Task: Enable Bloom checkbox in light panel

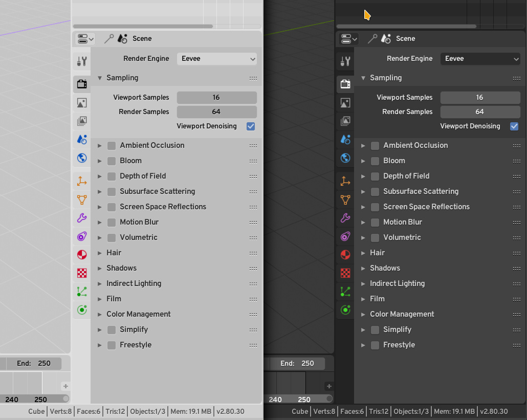Action: click(112, 161)
